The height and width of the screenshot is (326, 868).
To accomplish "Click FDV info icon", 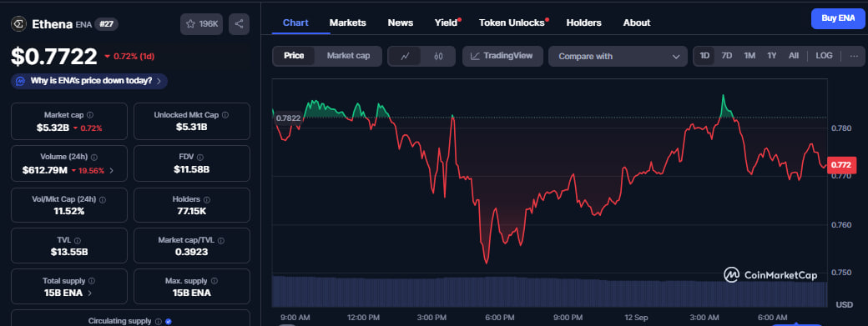I will click(x=199, y=158).
